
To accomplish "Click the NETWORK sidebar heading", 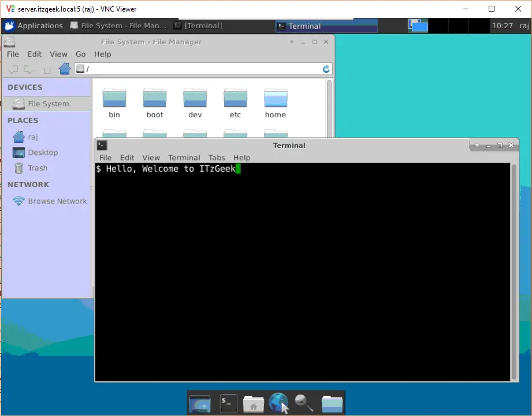I will tap(28, 185).
